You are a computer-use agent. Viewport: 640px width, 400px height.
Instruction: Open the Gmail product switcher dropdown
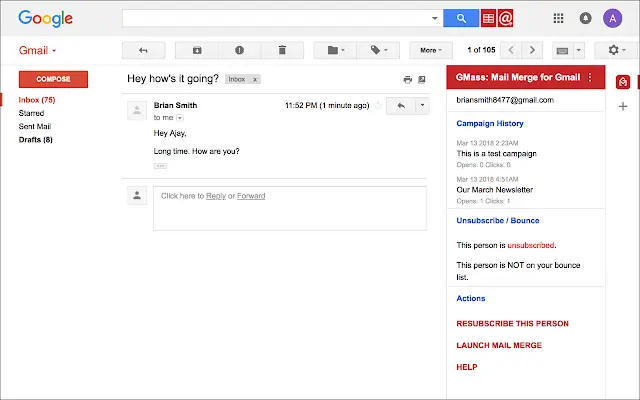click(38, 51)
